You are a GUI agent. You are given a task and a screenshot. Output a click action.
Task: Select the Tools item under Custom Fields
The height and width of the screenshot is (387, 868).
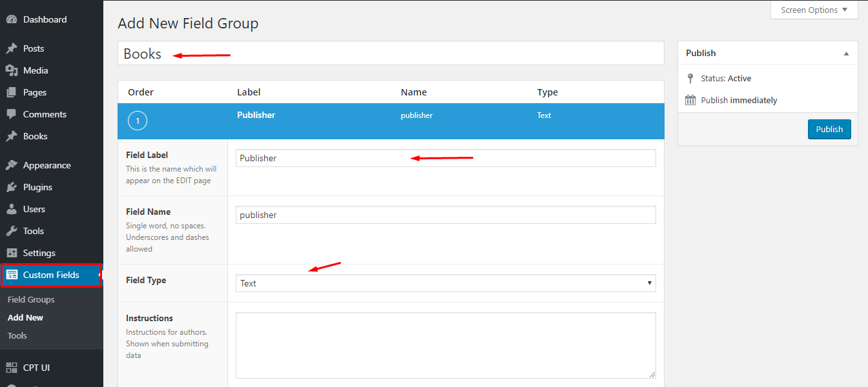pos(17,335)
